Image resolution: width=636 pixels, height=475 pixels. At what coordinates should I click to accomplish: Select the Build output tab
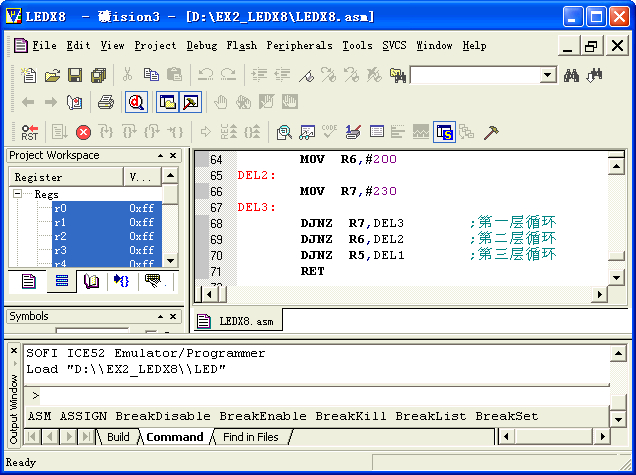pyautogui.click(x=118, y=437)
